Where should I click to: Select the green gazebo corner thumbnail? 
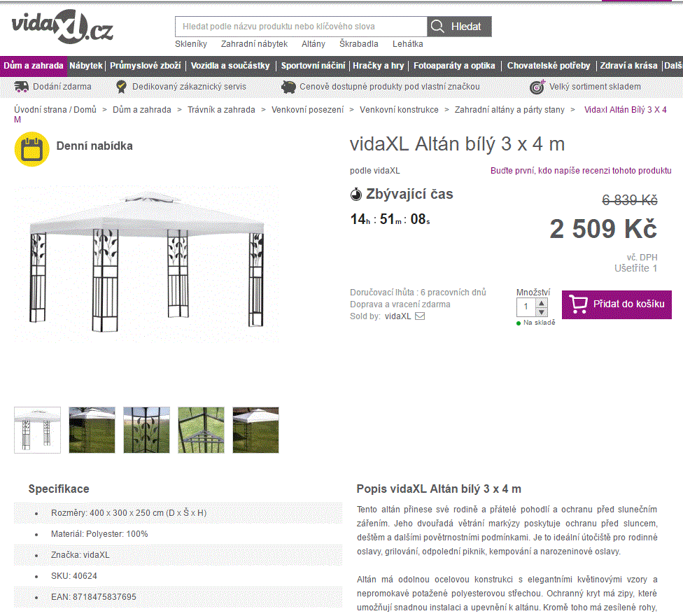[201, 430]
